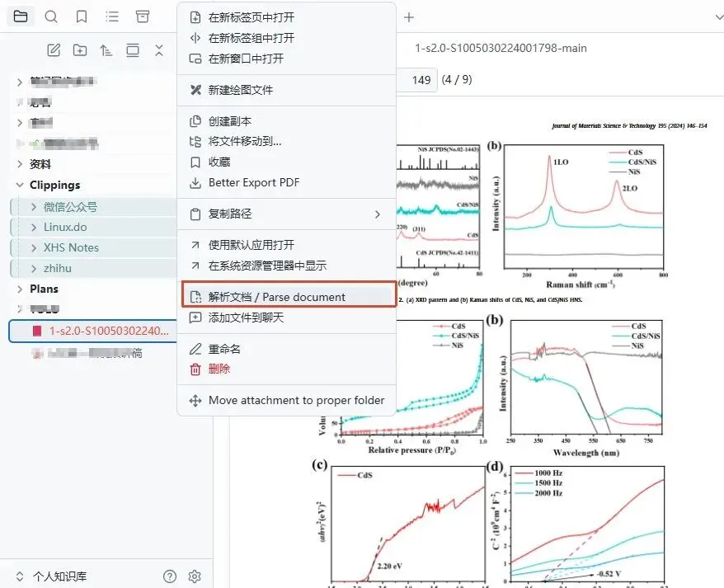Select the 1-s2.0-S10050302240... PDF file
The height and width of the screenshot is (588, 724).
click(93, 331)
